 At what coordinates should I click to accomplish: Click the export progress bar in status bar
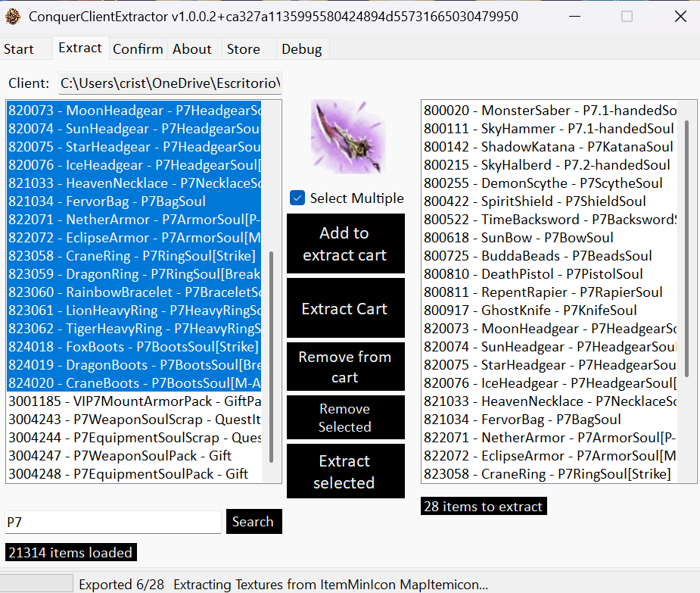pyautogui.click(x=36, y=584)
